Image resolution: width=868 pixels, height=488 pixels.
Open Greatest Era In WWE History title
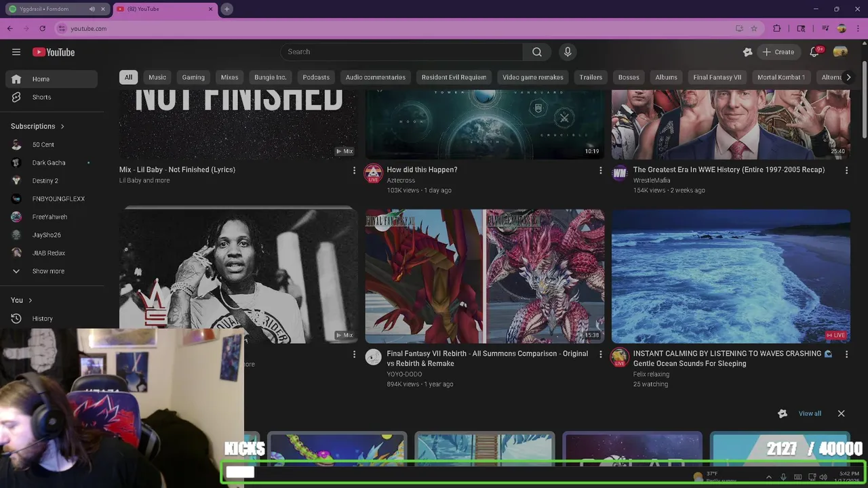[729, 169]
